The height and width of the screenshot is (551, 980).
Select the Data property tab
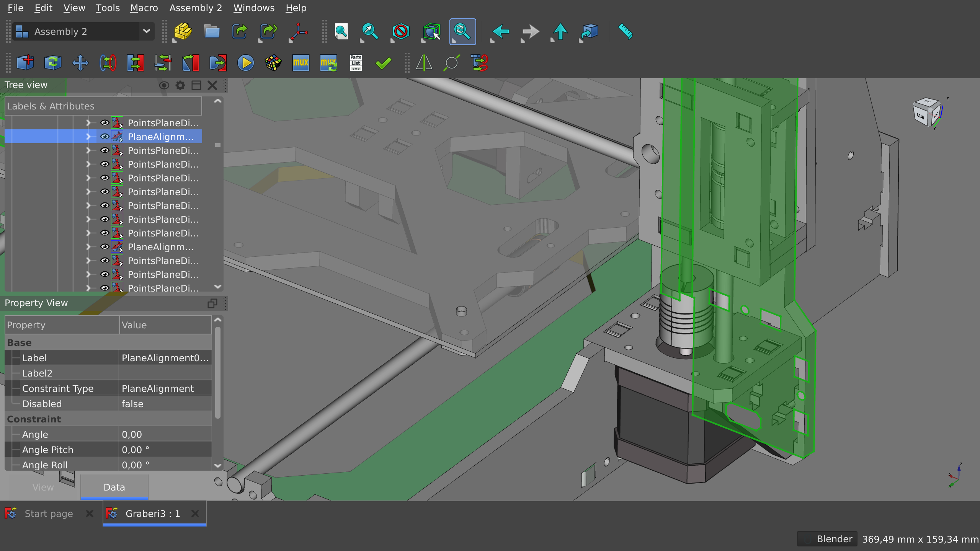[114, 487]
